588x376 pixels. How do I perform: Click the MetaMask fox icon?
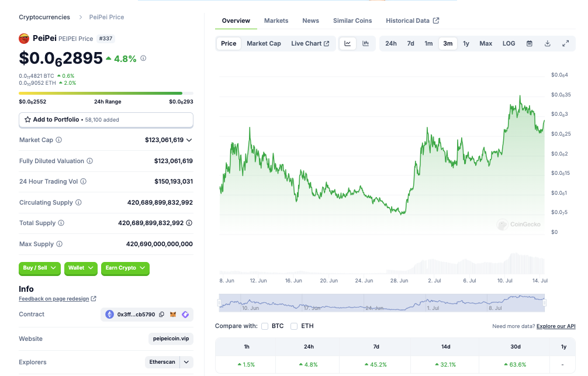click(173, 315)
